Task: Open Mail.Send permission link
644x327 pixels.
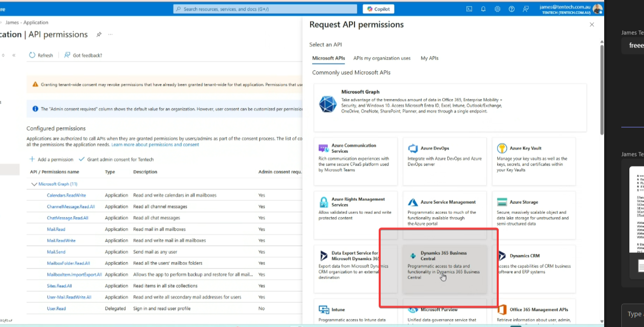Action: 56,252
